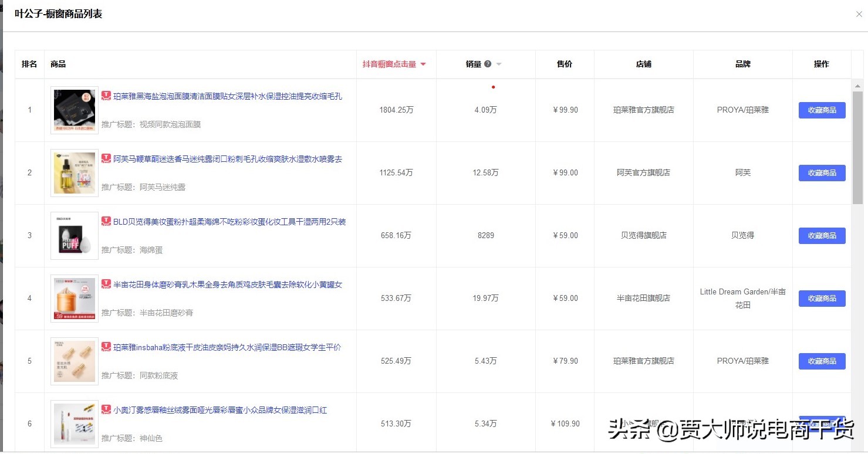Screen dimensions: 868x454
Task: Click the dialog title 叶公子-橱窗商品列表
Action: [58, 14]
